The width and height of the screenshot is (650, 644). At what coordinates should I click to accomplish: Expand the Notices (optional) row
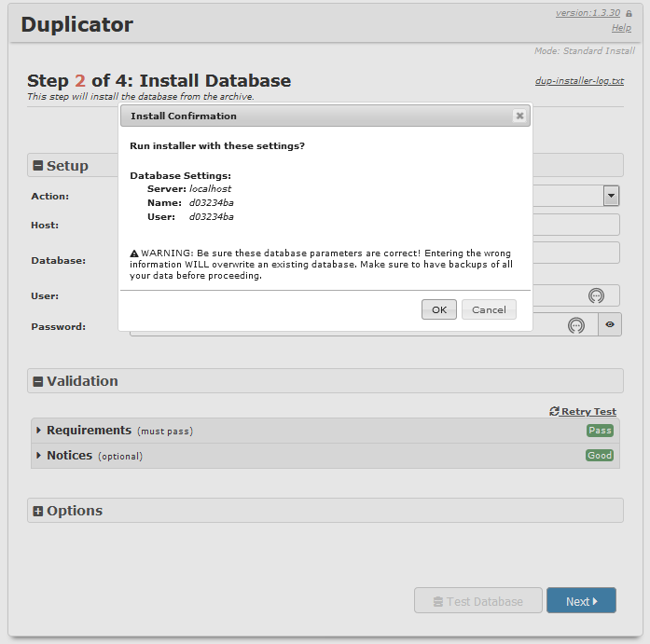[325, 456]
